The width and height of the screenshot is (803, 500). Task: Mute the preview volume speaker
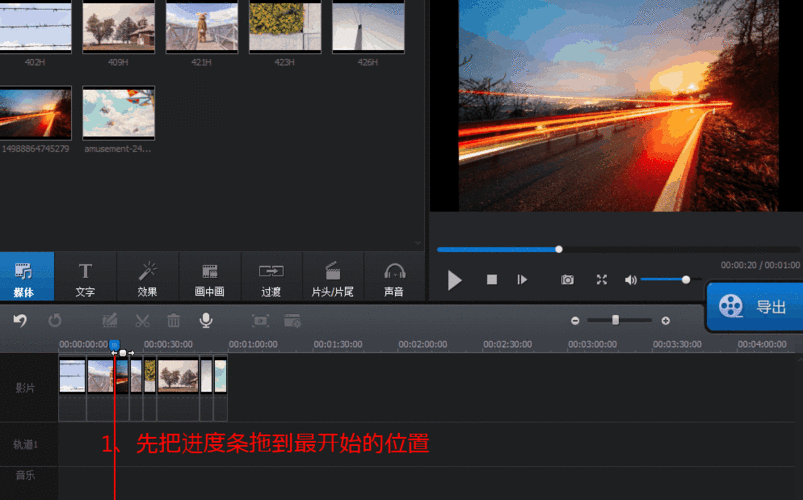click(x=630, y=280)
